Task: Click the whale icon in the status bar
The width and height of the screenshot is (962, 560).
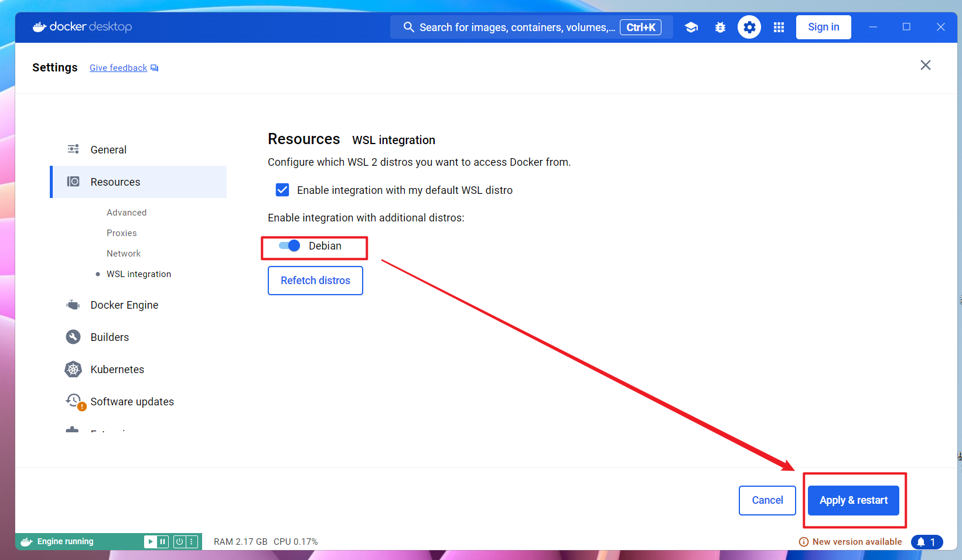Action: pyautogui.click(x=26, y=542)
